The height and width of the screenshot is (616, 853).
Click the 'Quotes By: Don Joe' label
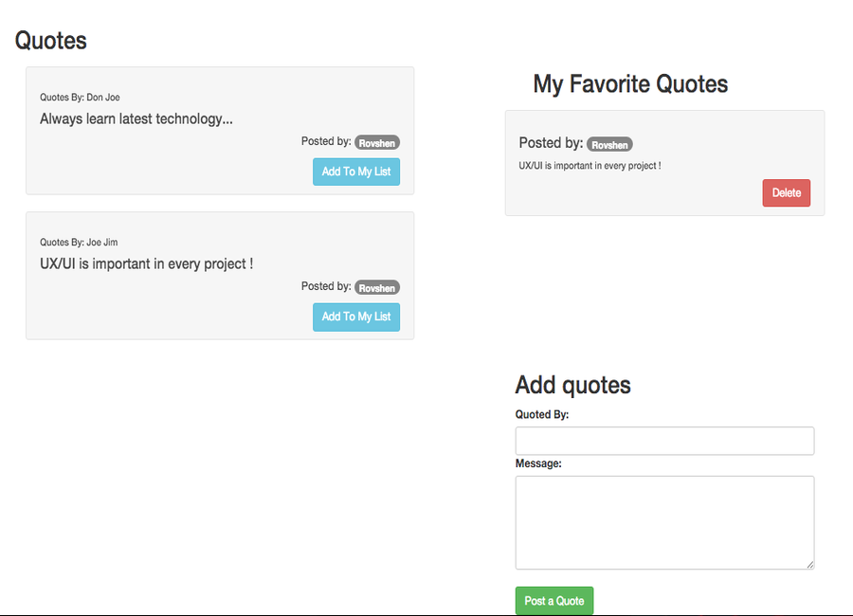pyautogui.click(x=80, y=98)
